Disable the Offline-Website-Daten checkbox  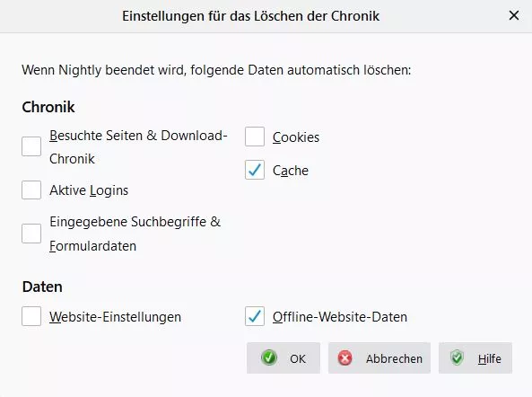pos(255,316)
